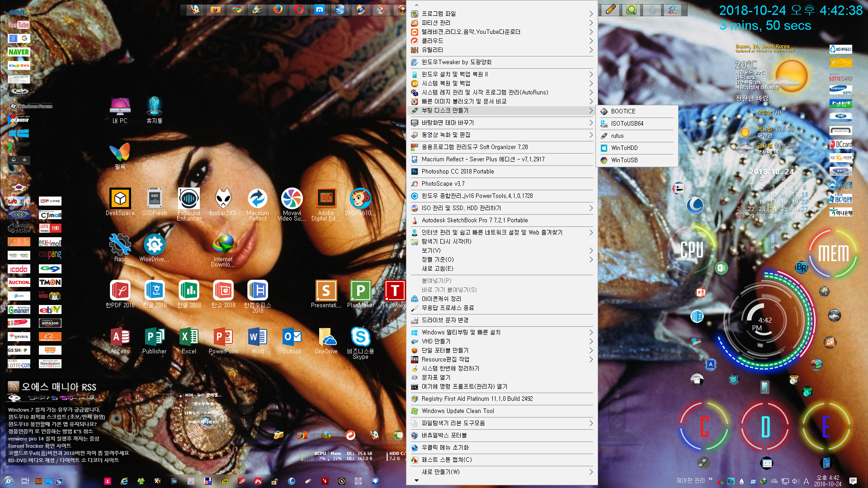
Task: Launch DeskSpace from the desktop
Action: coord(120,202)
